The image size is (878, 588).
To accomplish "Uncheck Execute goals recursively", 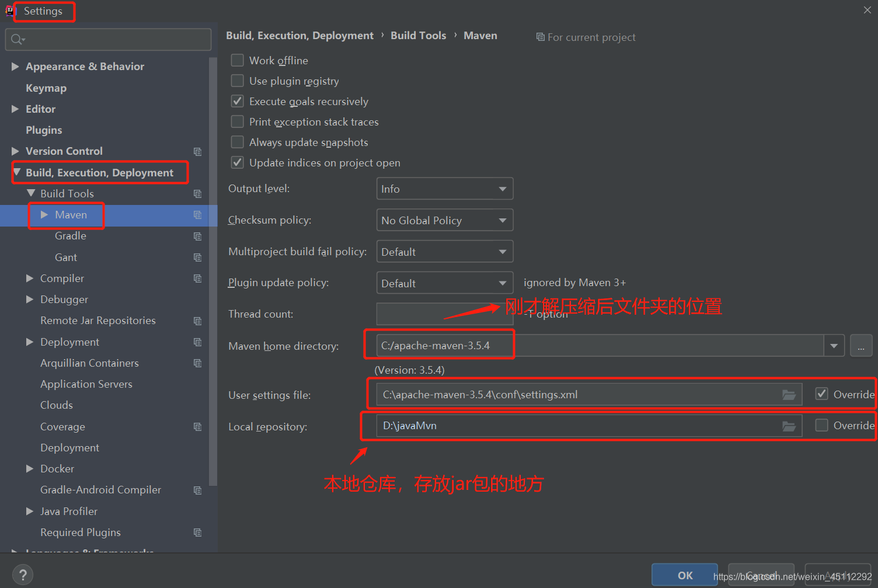I will tap(238, 101).
